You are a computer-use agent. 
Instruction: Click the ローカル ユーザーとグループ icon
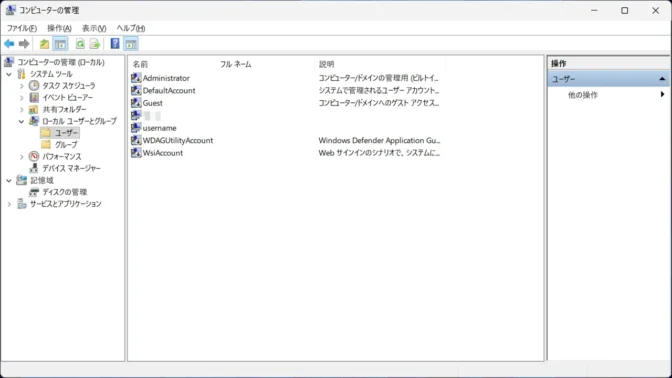[x=34, y=121]
